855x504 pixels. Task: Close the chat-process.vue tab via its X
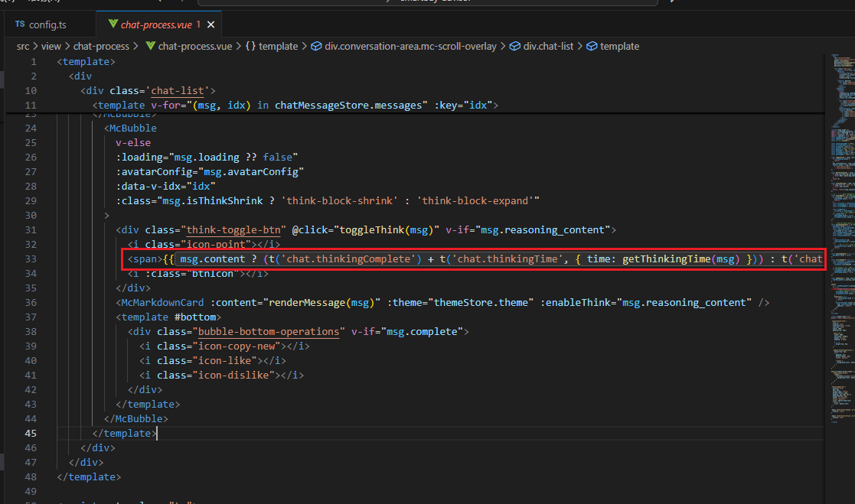click(x=211, y=24)
